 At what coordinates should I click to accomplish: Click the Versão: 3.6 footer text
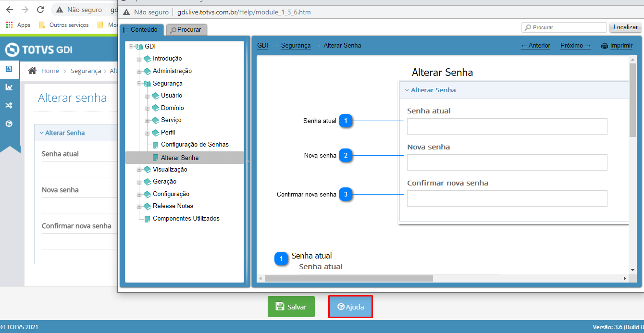[x=618, y=327]
